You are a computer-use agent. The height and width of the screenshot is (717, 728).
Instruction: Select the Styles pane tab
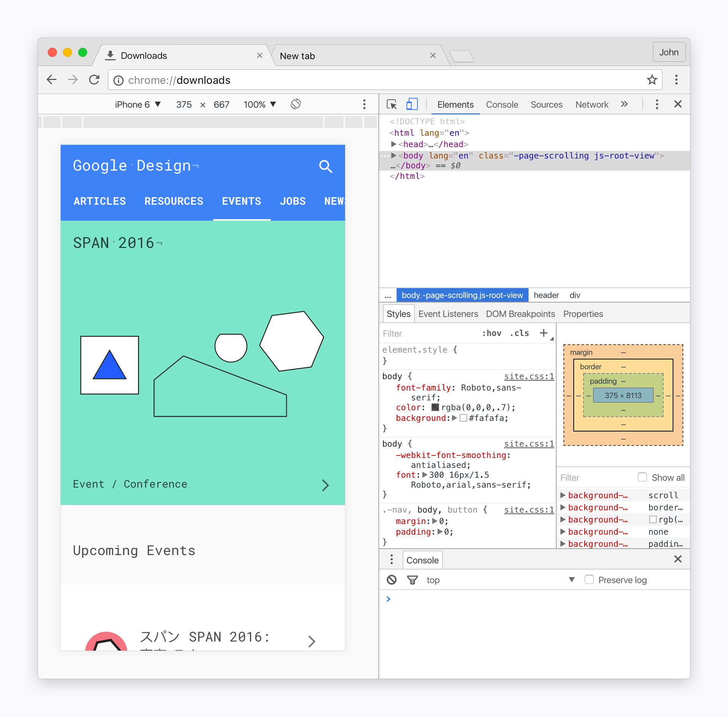pyautogui.click(x=398, y=314)
